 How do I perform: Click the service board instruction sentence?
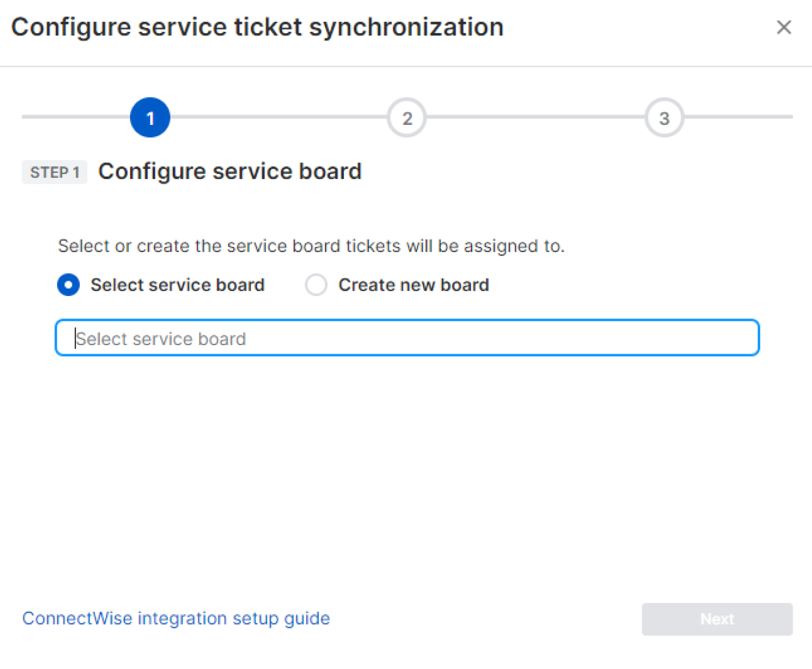pyautogui.click(x=311, y=246)
